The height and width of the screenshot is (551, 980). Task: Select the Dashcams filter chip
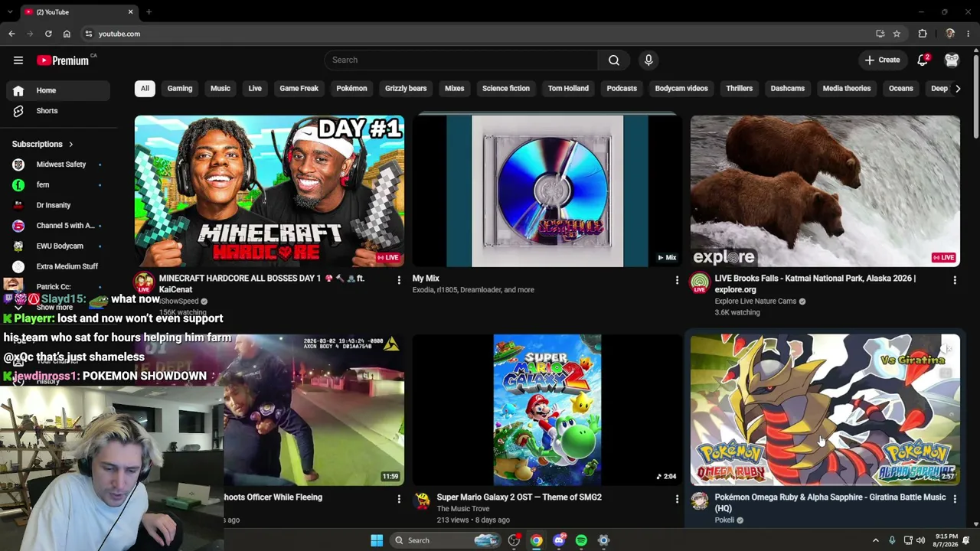tap(788, 89)
